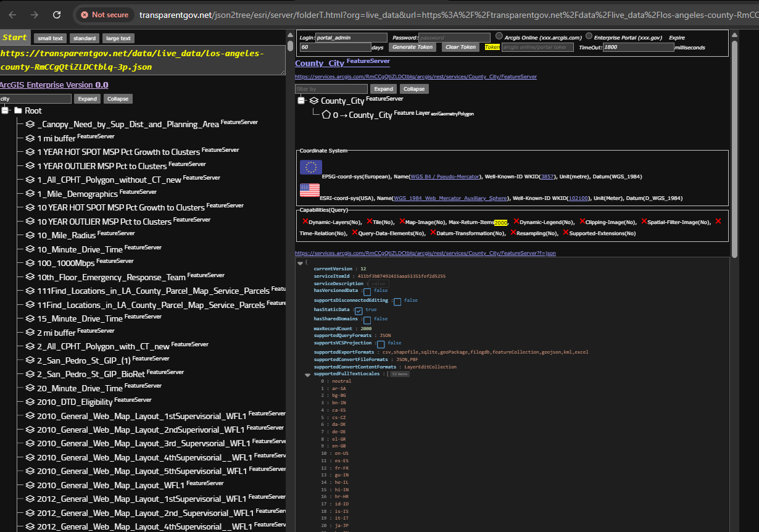Click layer icon next to 100_1000Mbps

[30, 263]
